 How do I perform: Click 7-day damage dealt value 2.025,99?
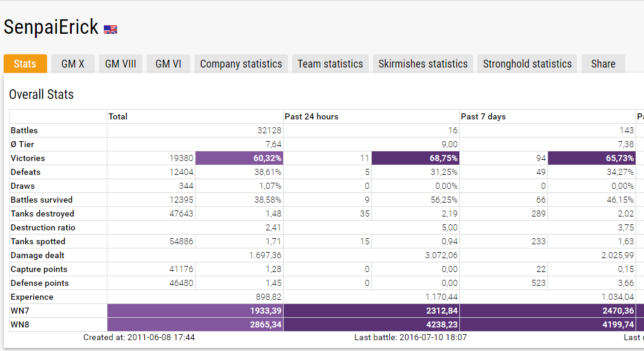point(617,255)
